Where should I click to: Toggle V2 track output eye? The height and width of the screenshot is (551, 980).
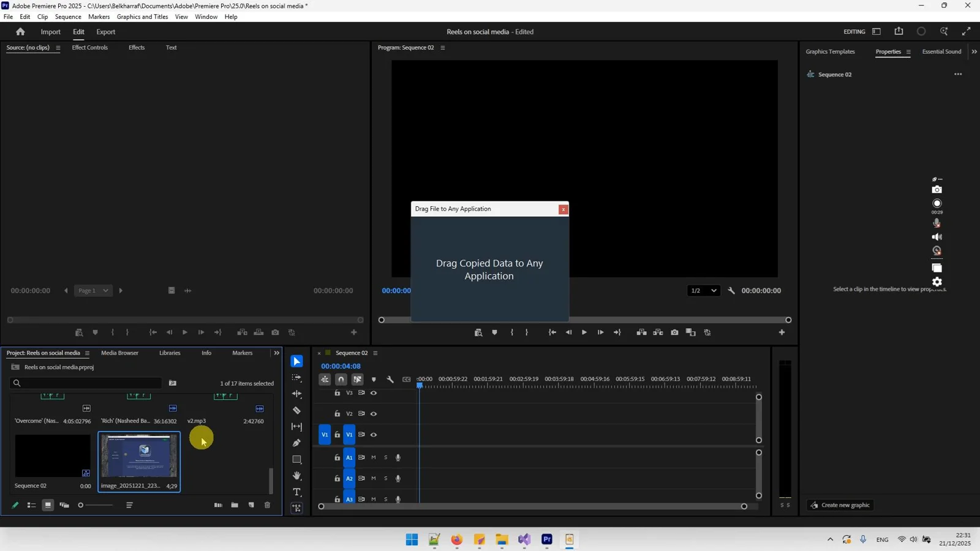(374, 414)
